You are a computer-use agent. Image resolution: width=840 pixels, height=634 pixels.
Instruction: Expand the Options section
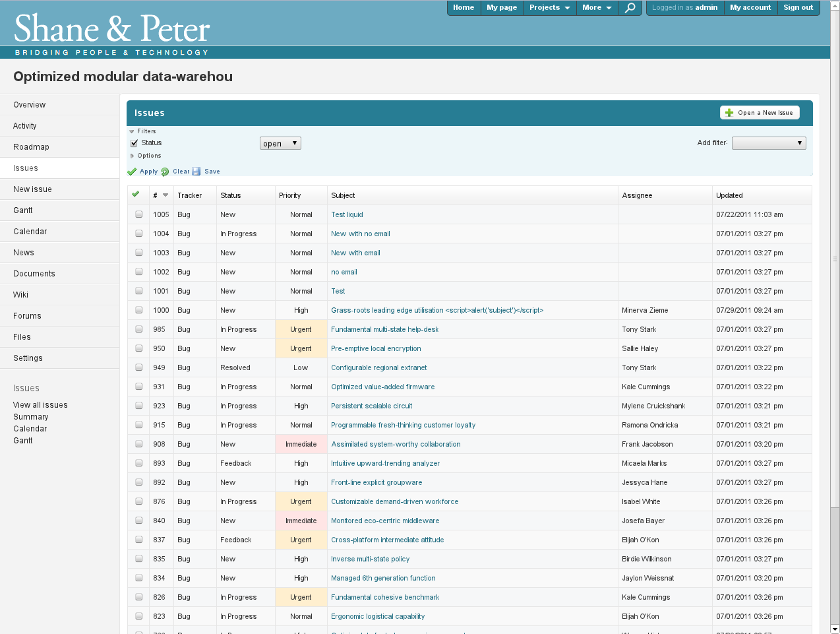146,156
